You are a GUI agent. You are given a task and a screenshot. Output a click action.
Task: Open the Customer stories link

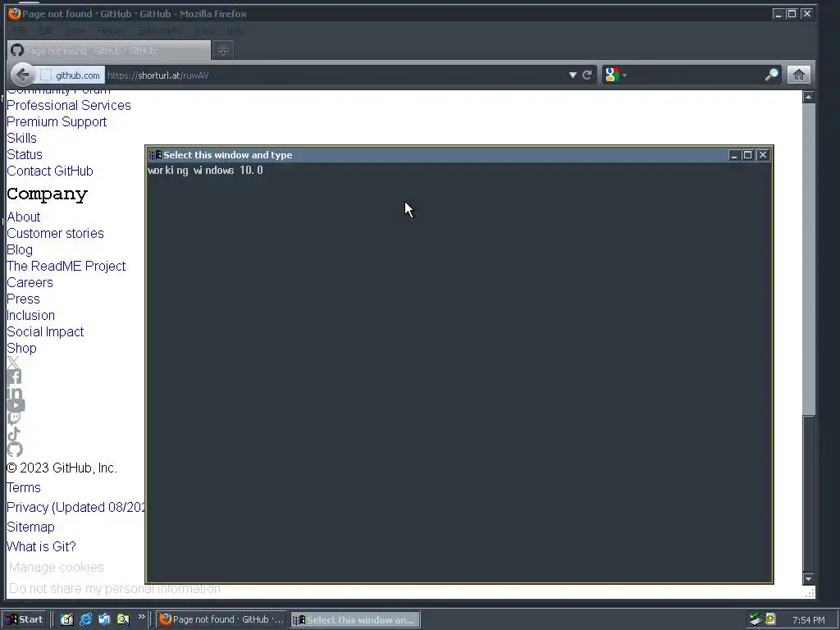(55, 234)
